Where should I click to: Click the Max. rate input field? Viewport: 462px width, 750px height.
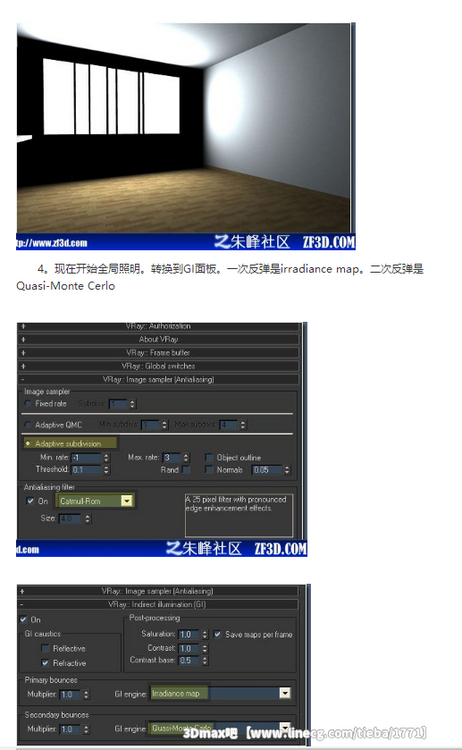tap(172, 458)
